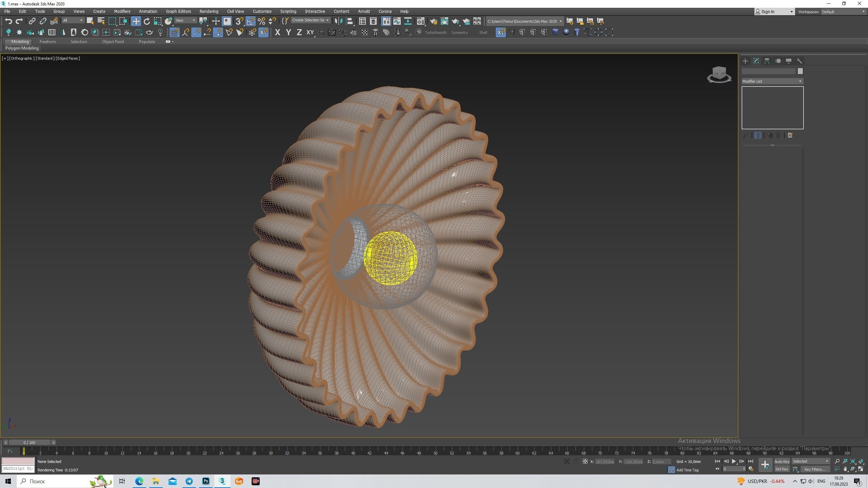Switch to the Freeform ribbon tab
The width and height of the screenshot is (868, 488).
[x=48, y=42]
